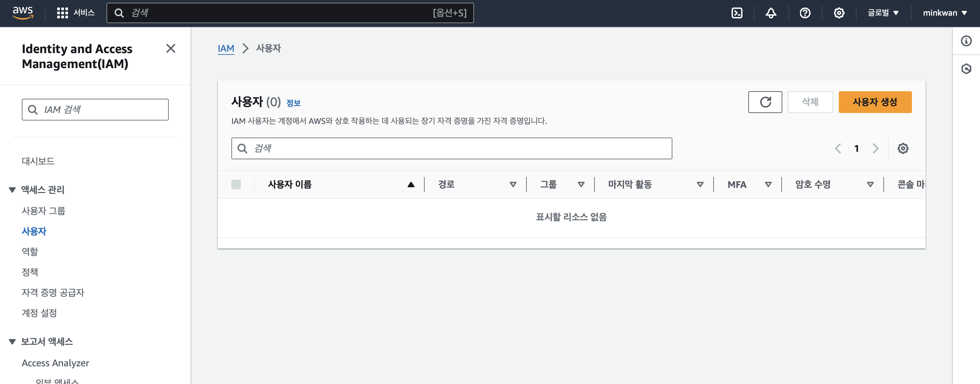Viewport: 980px width, 384px height.
Task: Click the refresh users button
Action: click(x=765, y=102)
